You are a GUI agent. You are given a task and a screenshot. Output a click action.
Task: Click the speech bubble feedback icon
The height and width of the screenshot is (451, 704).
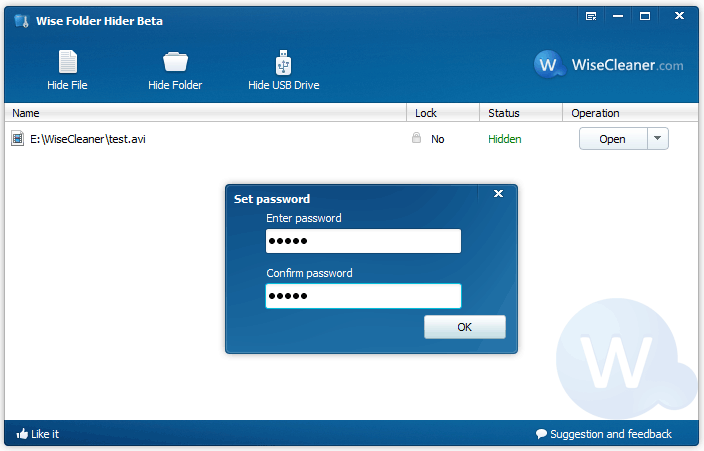click(541, 434)
